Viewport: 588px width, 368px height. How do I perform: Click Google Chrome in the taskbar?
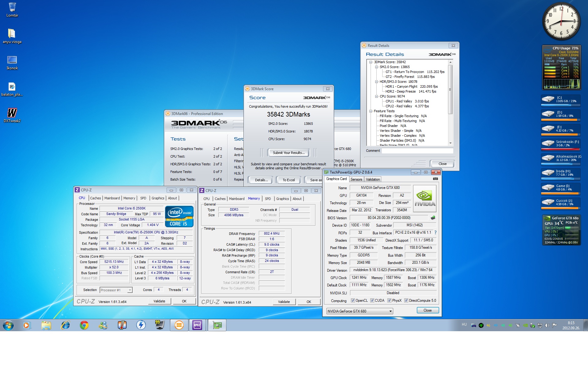(x=84, y=325)
